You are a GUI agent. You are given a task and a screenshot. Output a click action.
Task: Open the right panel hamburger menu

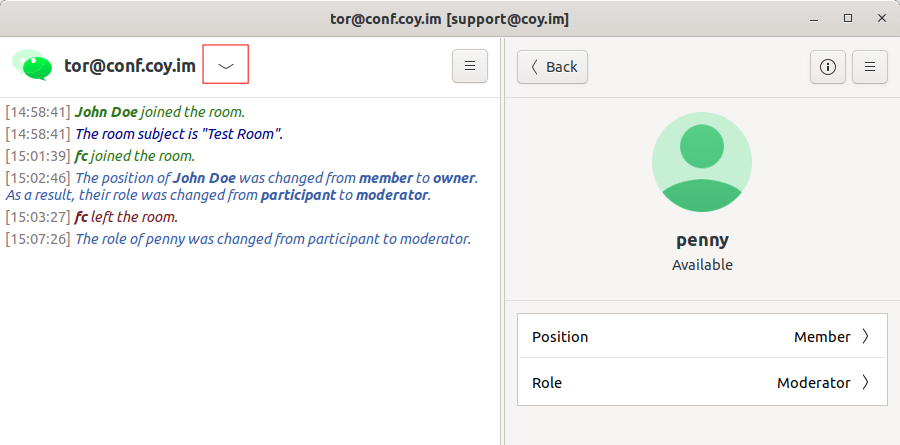pos(870,67)
